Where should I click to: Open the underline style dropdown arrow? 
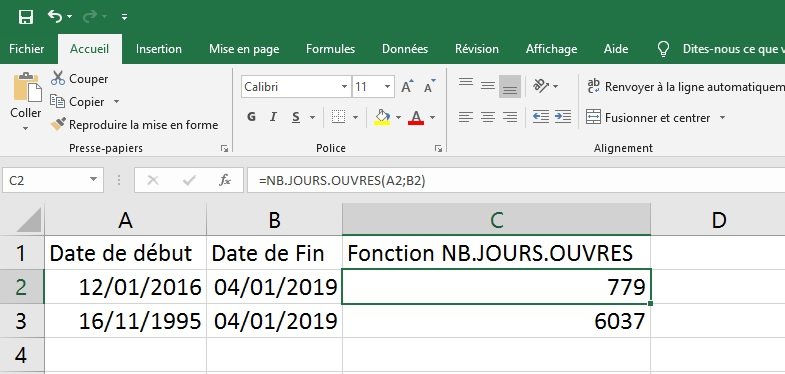click(x=312, y=118)
